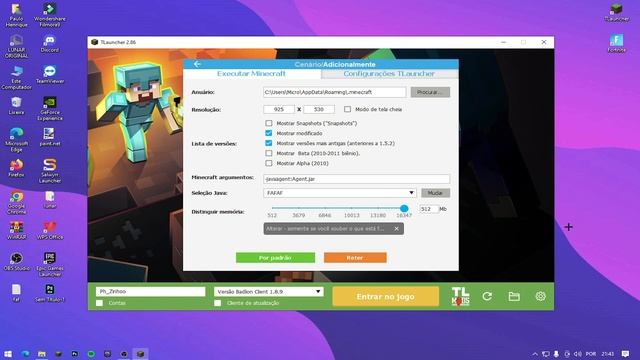Open the settings gear icon
Image resolution: width=640 pixels, height=360 pixels.
540,296
